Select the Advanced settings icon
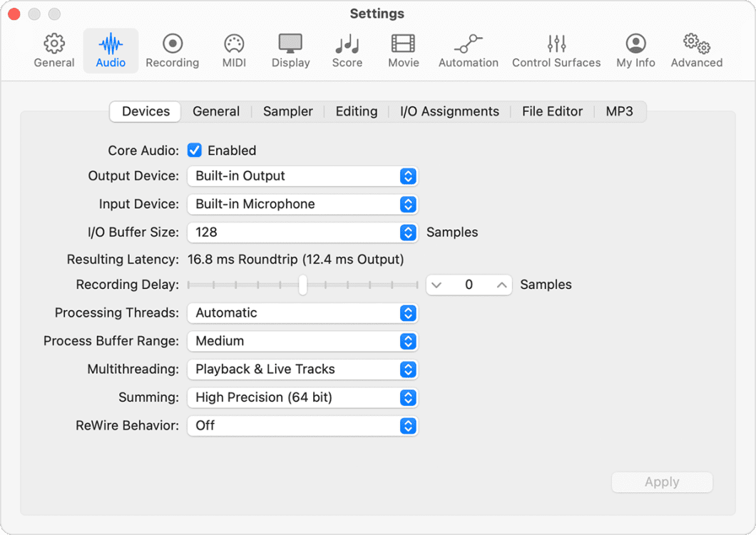Image resolution: width=756 pixels, height=535 pixels. pyautogui.click(x=695, y=50)
